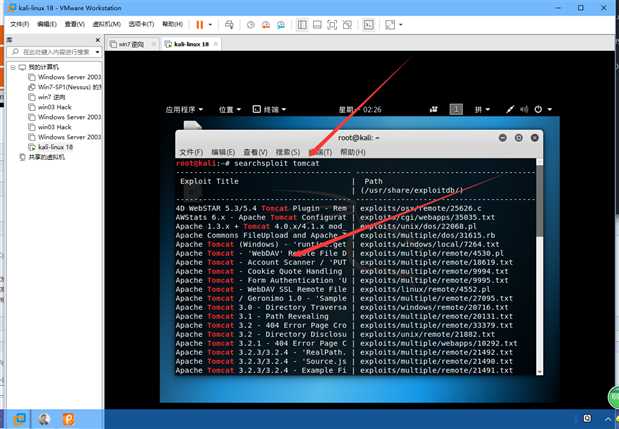Click path exploits/multiple/webapps/10292.txt
Image resolution: width=619 pixels, height=429 pixels.
[439, 343]
